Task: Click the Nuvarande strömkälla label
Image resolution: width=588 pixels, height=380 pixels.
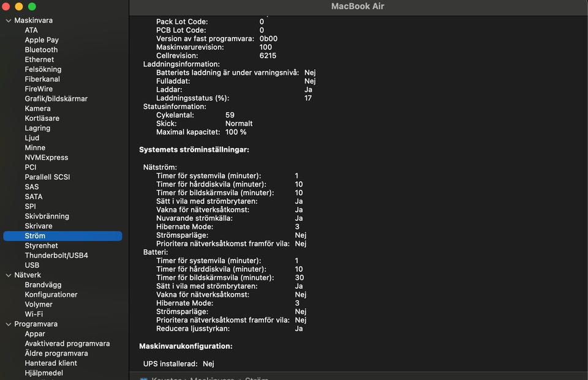Action: [x=194, y=218]
